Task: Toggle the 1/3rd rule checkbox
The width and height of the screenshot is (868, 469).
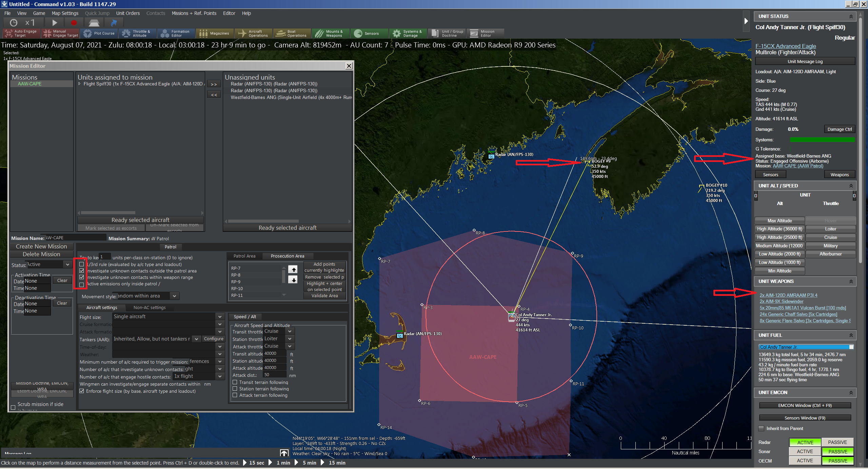Action: (82, 264)
